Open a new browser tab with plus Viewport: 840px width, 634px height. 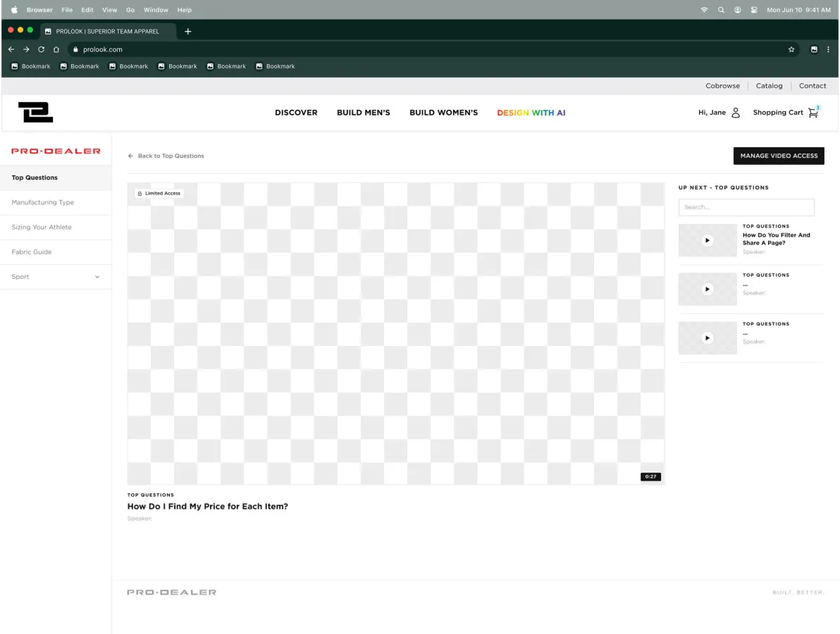pyautogui.click(x=188, y=31)
